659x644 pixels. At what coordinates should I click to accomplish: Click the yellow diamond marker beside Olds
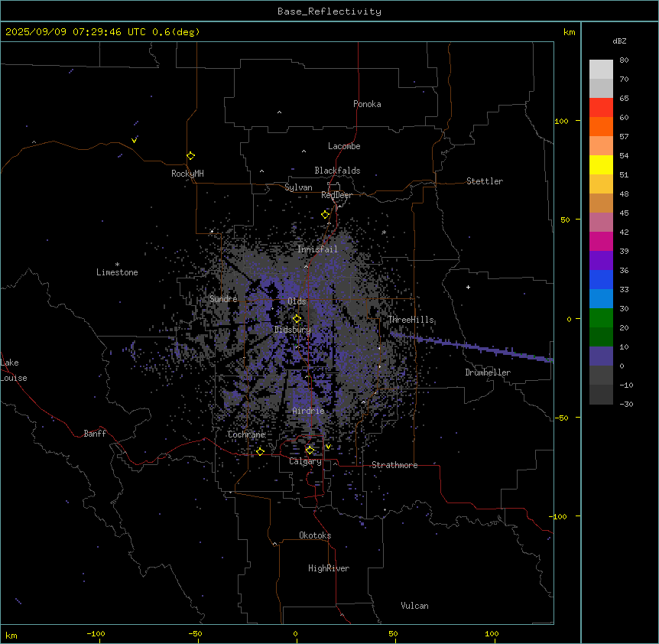[x=297, y=318]
